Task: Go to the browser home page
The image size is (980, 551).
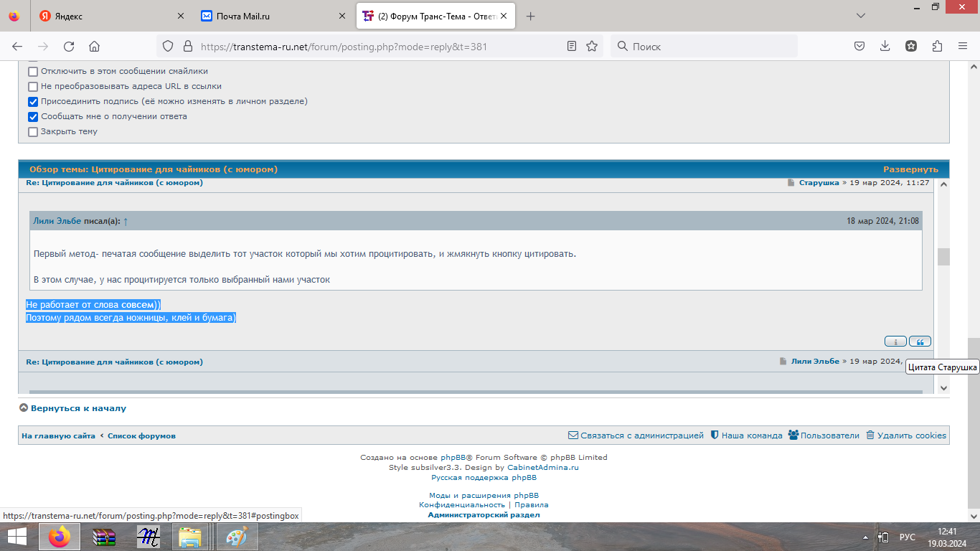Action: 94,46
